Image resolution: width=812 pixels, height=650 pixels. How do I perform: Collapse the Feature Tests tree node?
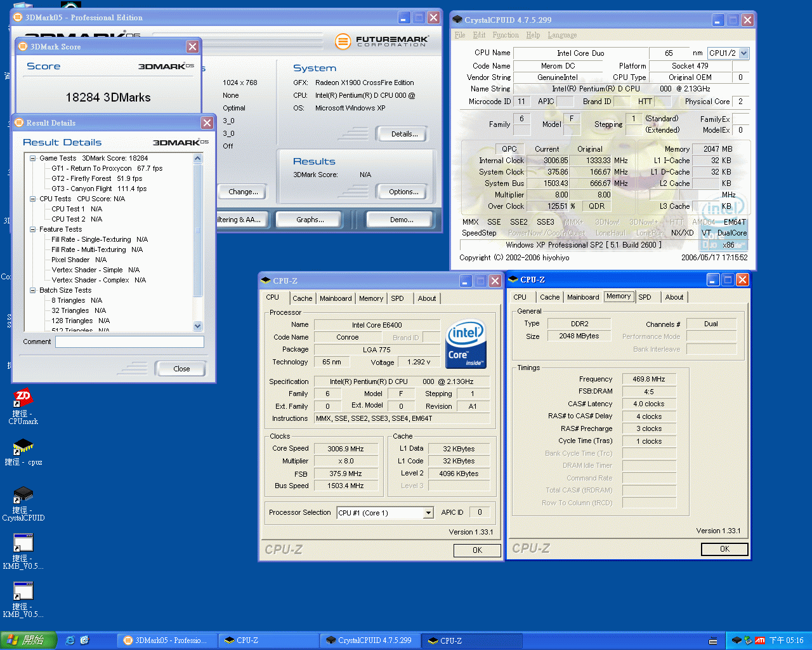tap(32, 229)
